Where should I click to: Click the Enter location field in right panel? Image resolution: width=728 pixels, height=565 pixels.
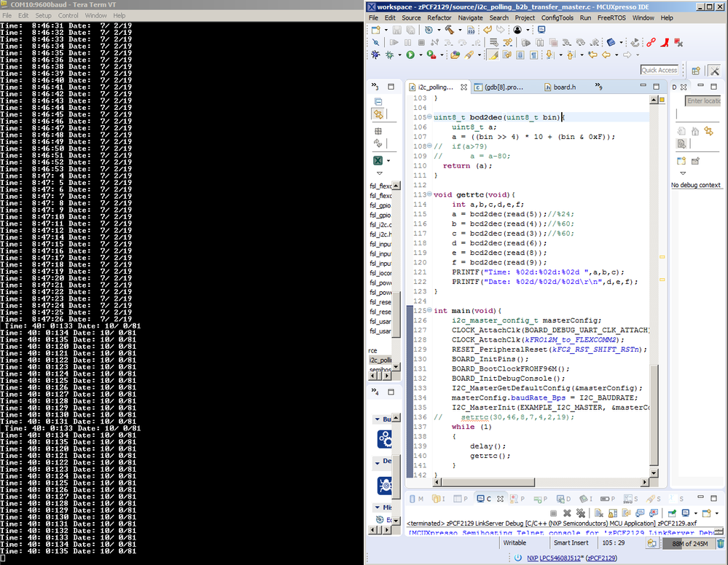coord(703,100)
